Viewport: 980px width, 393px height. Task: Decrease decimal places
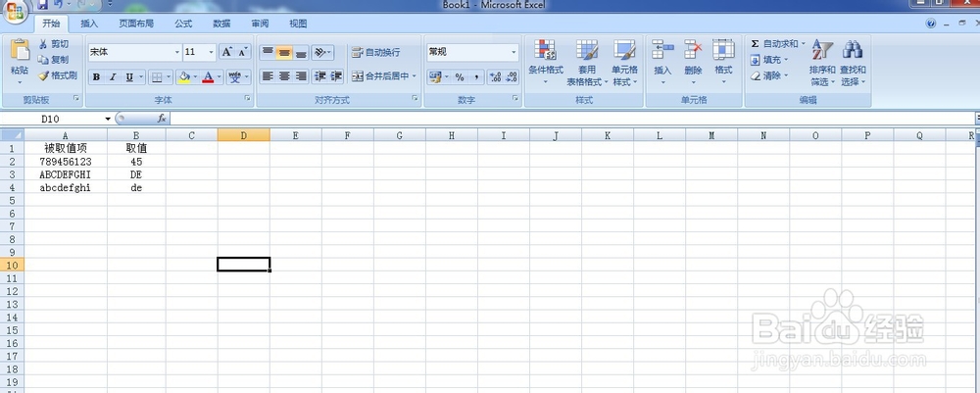click(512, 76)
